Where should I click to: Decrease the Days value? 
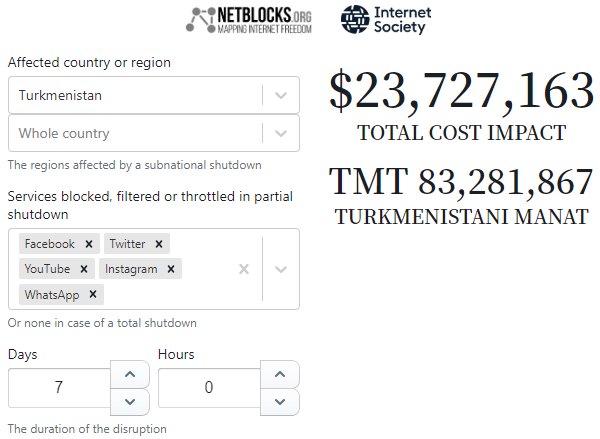tap(130, 402)
